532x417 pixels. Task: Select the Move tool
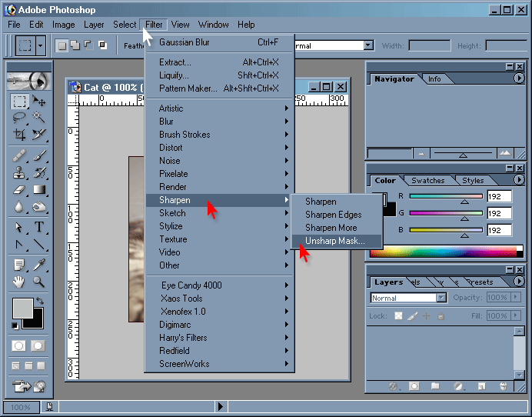(38, 102)
